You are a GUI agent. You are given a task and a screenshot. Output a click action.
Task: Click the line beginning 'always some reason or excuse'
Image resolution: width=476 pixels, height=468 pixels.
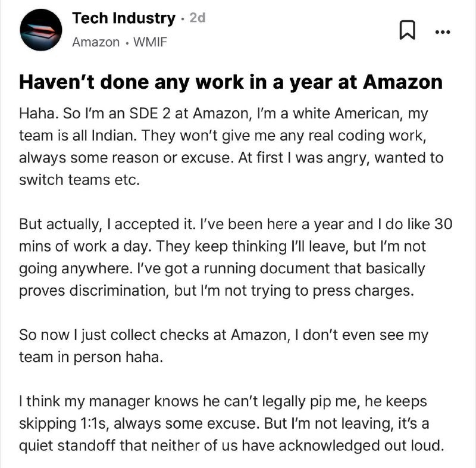[x=231, y=158]
